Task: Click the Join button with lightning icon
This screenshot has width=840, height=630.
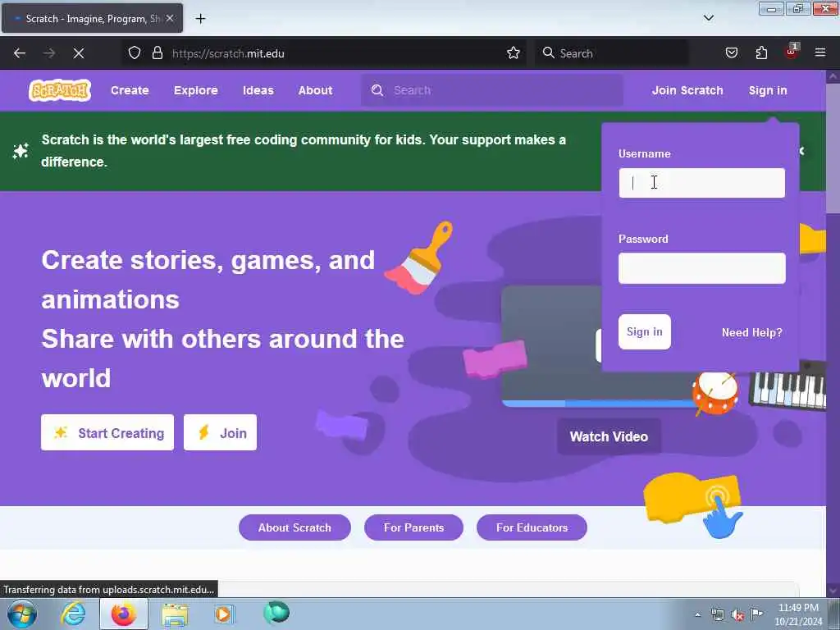Action: [220, 432]
